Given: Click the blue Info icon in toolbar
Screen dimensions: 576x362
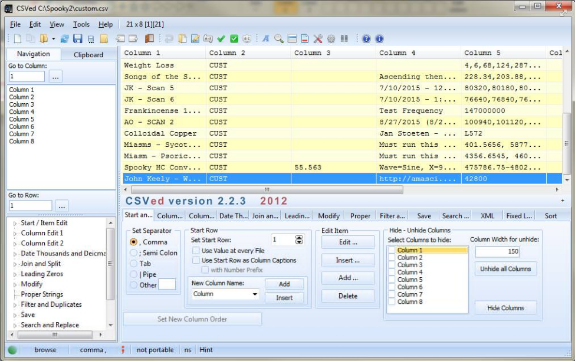Looking at the screenshot, I should (379, 39).
